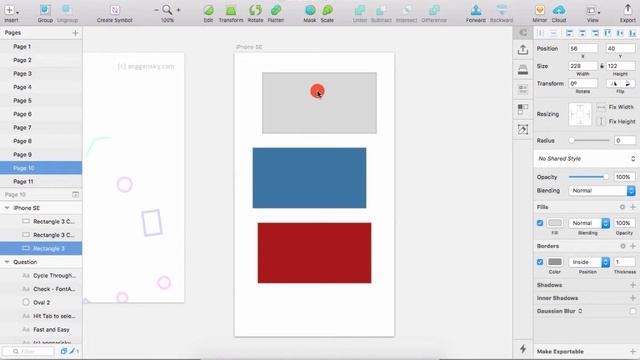Click the Export toolbar icon
This screenshot has height=360, width=640.
tap(627, 10)
